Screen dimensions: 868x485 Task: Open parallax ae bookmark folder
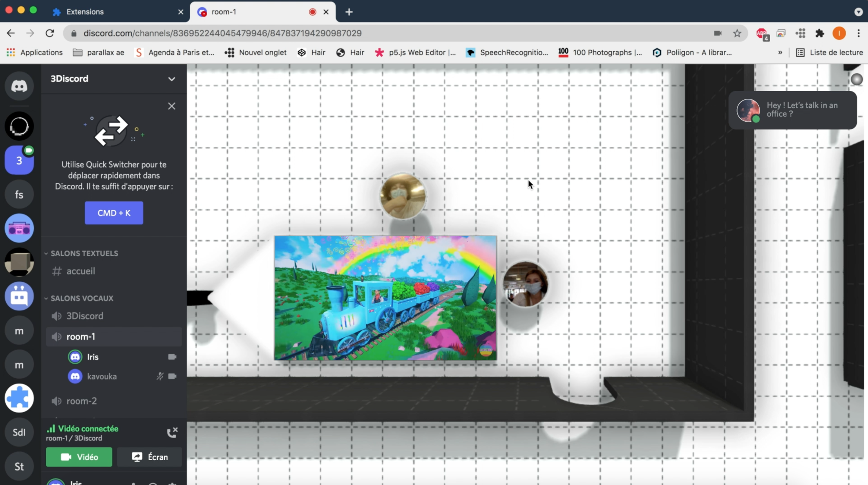coord(98,52)
